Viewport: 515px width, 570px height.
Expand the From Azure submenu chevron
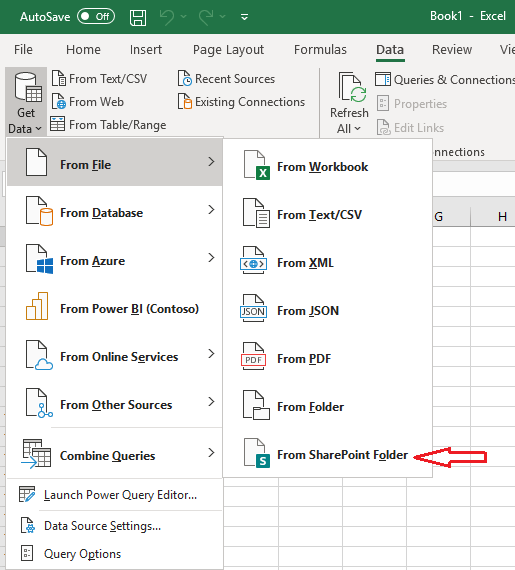[x=211, y=258]
